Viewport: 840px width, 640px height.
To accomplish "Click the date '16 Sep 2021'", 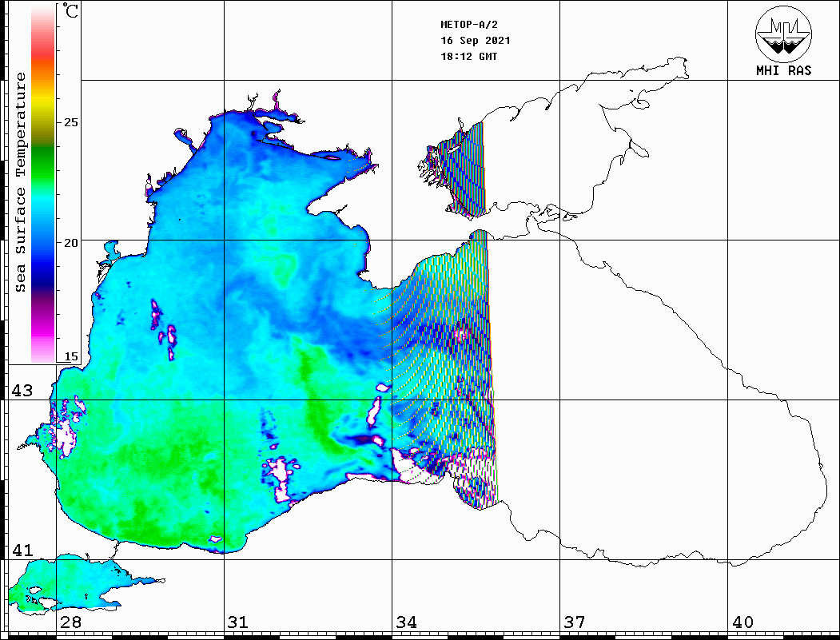I will (476, 41).
